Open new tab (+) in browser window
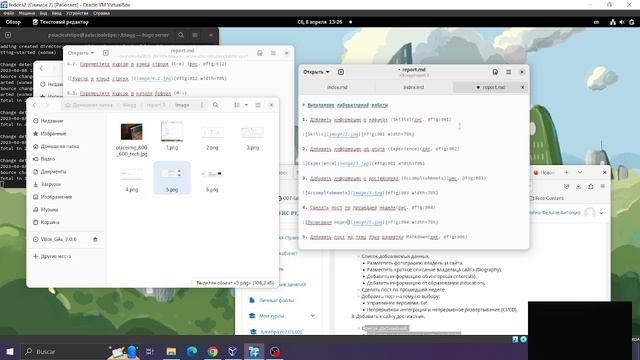This screenshot has height=360, width=640. click(566, 172)
